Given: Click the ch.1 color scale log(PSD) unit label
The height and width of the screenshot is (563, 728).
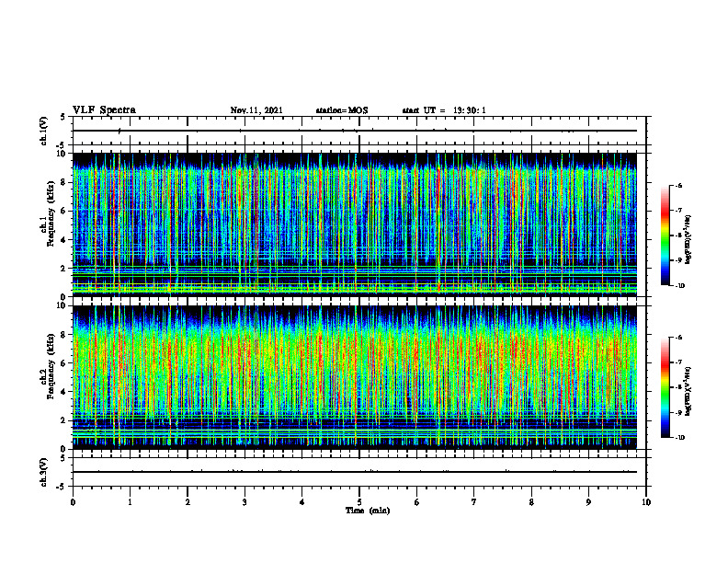Looking at the screenshot, I should pos(688,239).
